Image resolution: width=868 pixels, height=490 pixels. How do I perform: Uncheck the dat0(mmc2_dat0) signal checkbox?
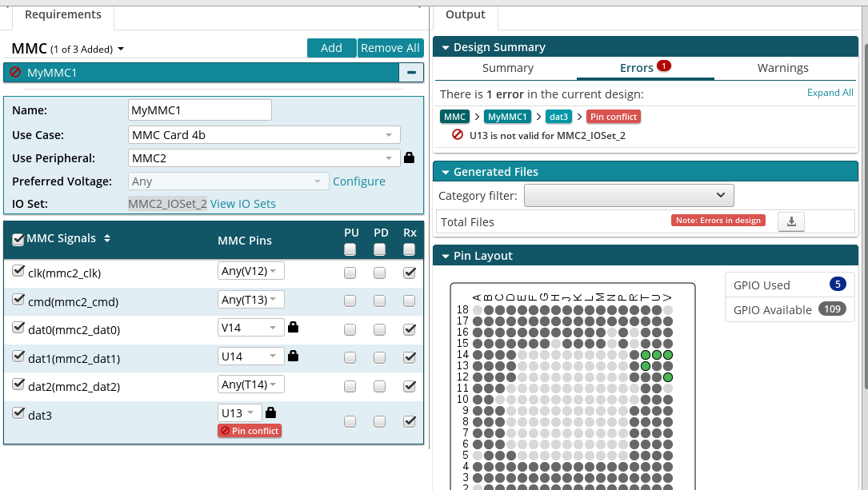[x=18, y=328]
